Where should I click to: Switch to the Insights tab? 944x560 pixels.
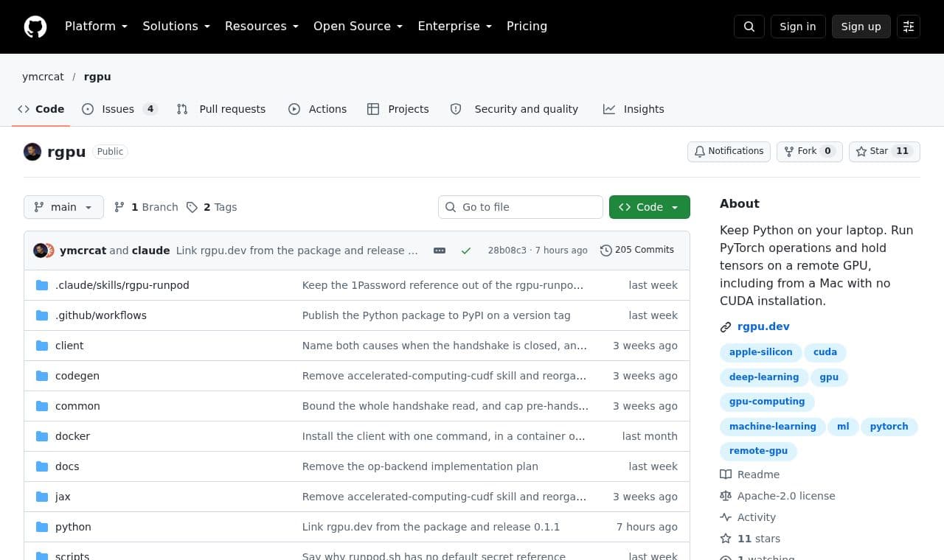(x=634, y=109)
